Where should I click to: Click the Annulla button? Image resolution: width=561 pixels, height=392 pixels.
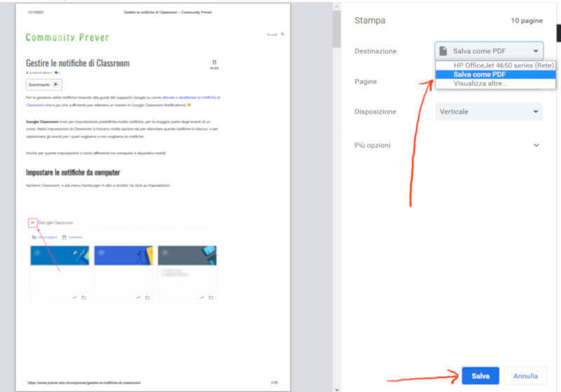coord(525,376)
